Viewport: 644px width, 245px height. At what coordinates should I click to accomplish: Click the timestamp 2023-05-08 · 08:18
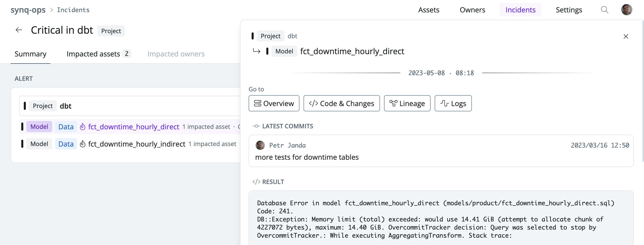click(441, 73)
